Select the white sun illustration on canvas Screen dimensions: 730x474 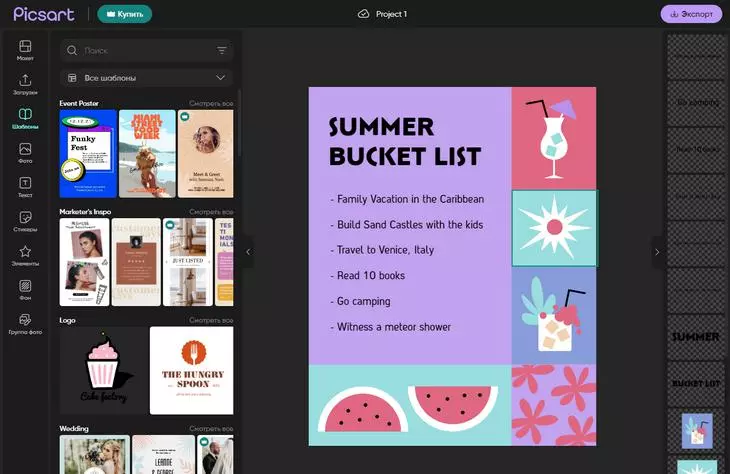[x=554, y=228]
